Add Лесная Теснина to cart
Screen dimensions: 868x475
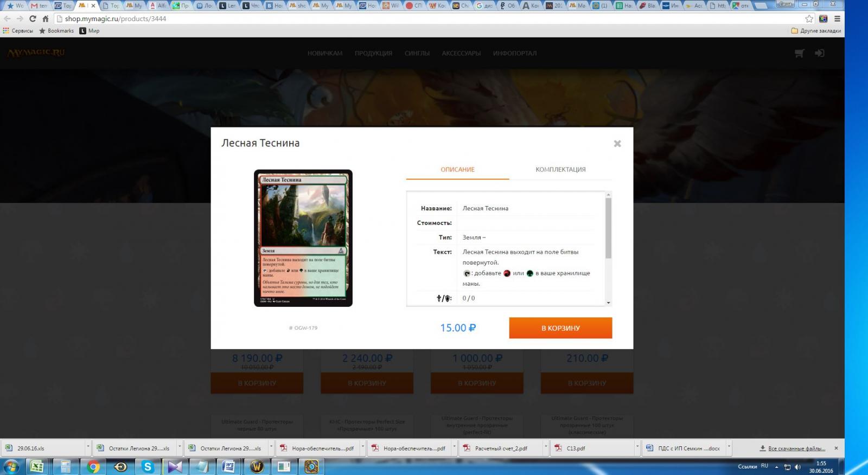click(560, 328)
